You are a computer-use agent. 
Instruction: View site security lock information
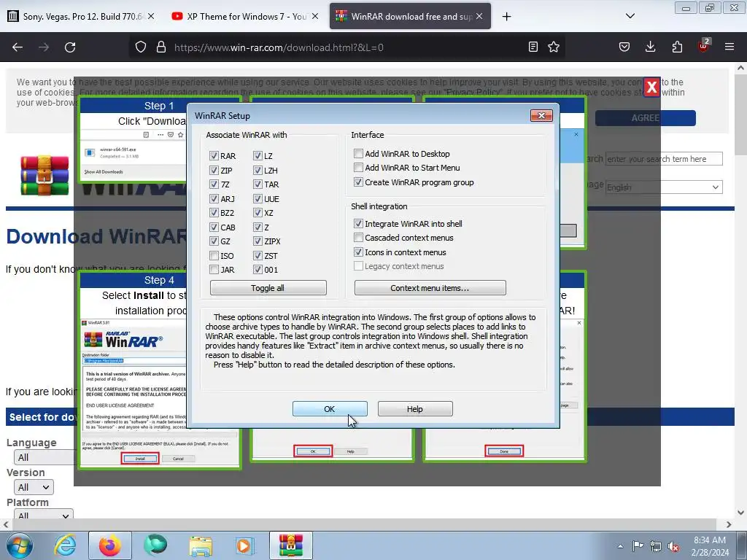click(161, 47)
